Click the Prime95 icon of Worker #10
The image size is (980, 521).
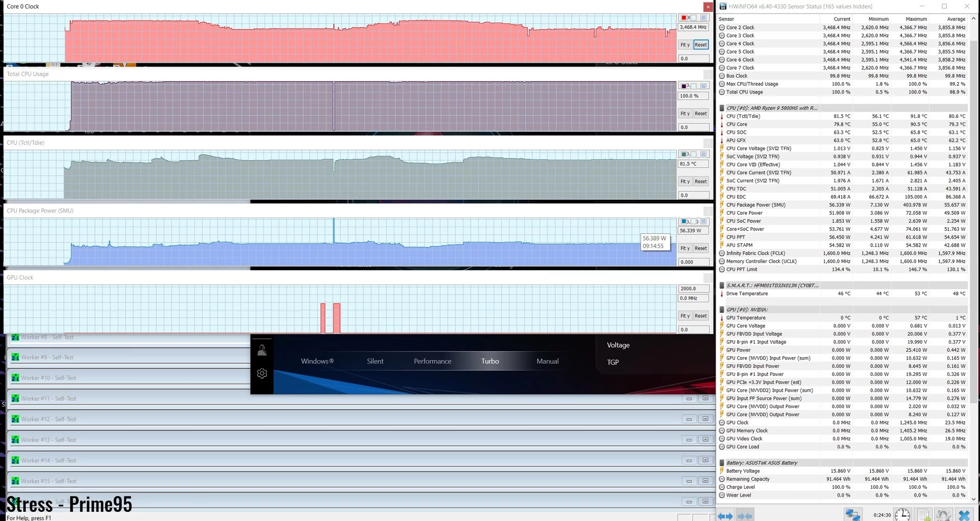[x=15, y=378]
